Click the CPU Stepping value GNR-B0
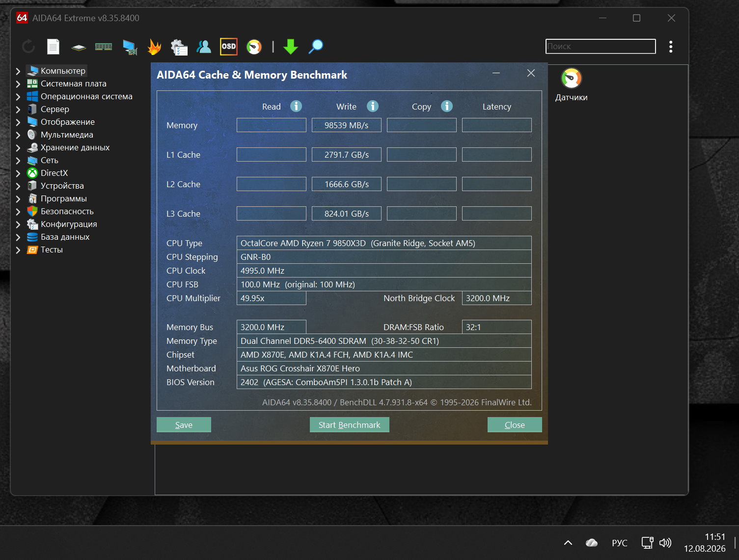 coord(384,257)
